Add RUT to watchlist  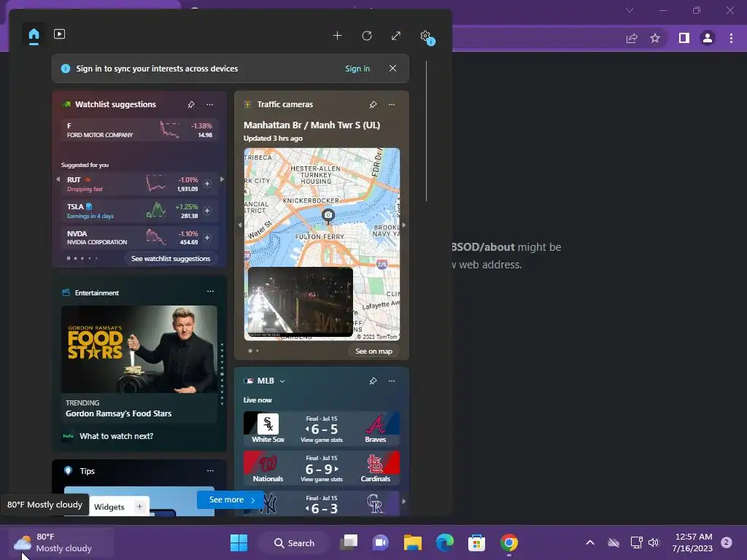(x=207, y=184)
